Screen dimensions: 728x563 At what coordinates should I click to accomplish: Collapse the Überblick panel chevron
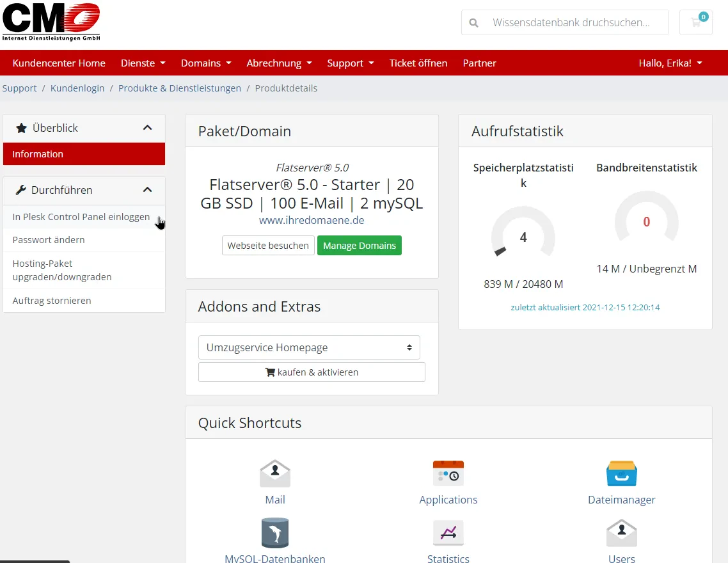point(148,128)
